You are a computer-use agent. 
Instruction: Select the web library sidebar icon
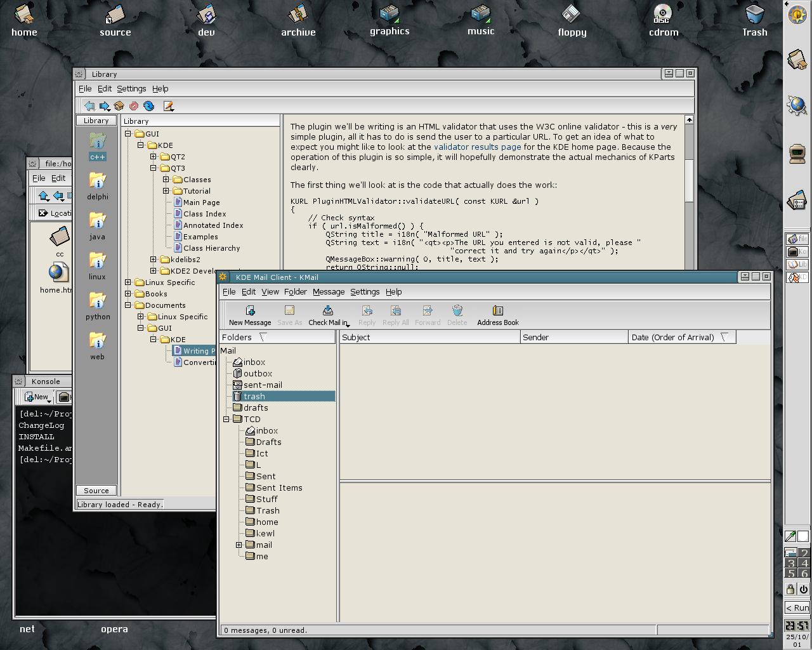tap(97, 346)
